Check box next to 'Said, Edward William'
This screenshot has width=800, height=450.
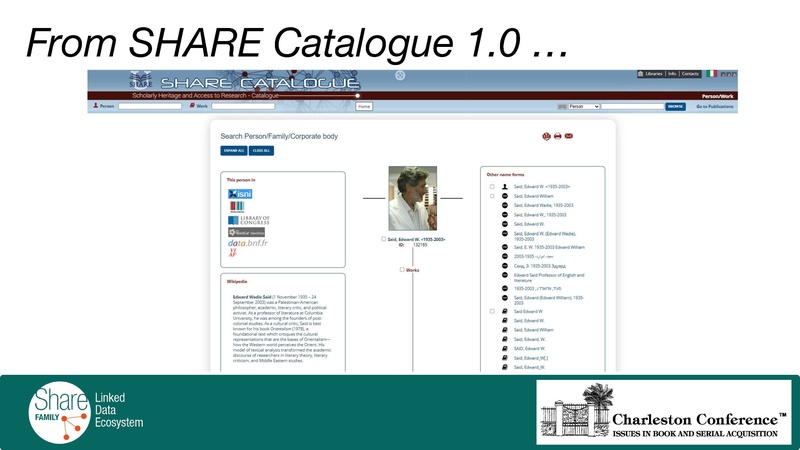click(x=492, y=196)
